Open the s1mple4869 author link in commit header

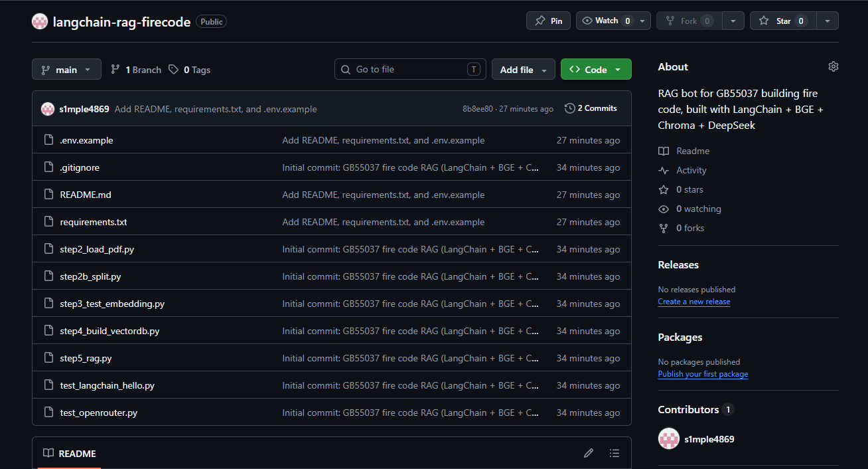[x=84, y=109]
